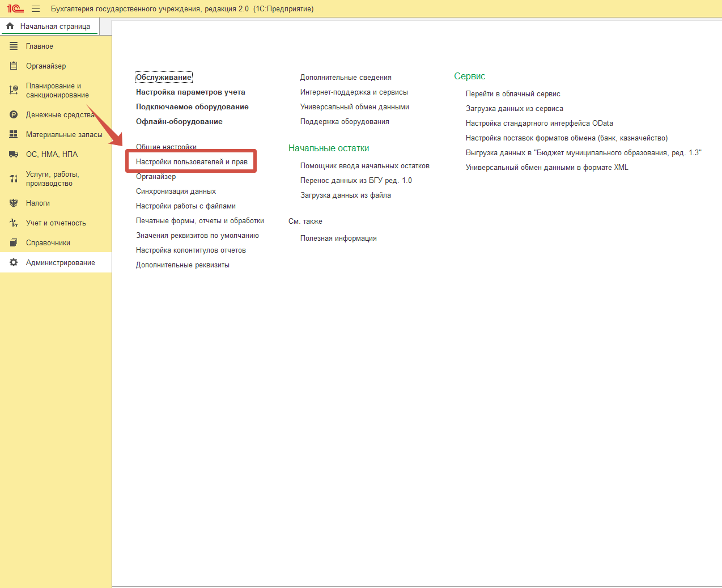Click the ОС, НМА, НПА truck icon
The width and height of the screenshot is (722, 588).
tap(14, 154)
